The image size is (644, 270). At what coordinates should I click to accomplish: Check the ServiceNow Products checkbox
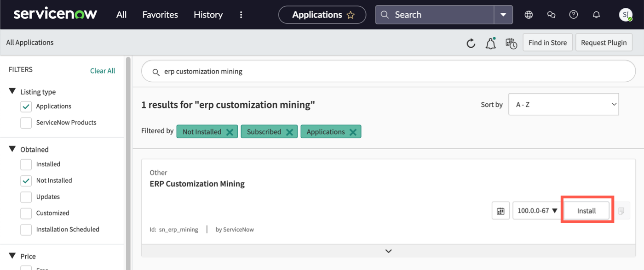(x=26, y=123)
